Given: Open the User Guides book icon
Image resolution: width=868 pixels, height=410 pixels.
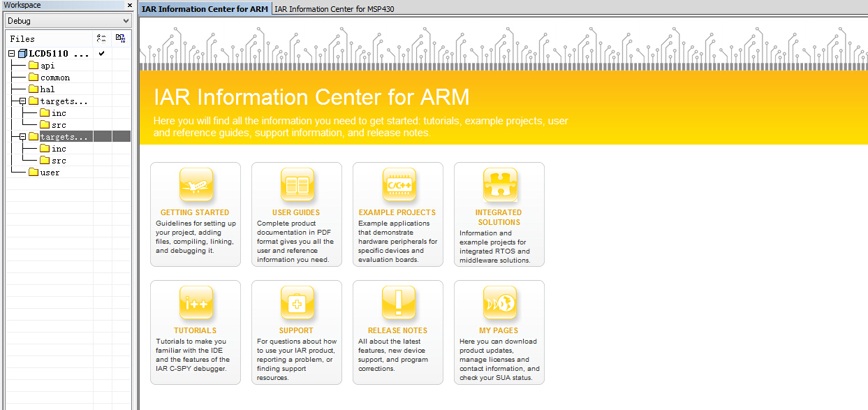Looking at the screenshot, I should point(297,185).
